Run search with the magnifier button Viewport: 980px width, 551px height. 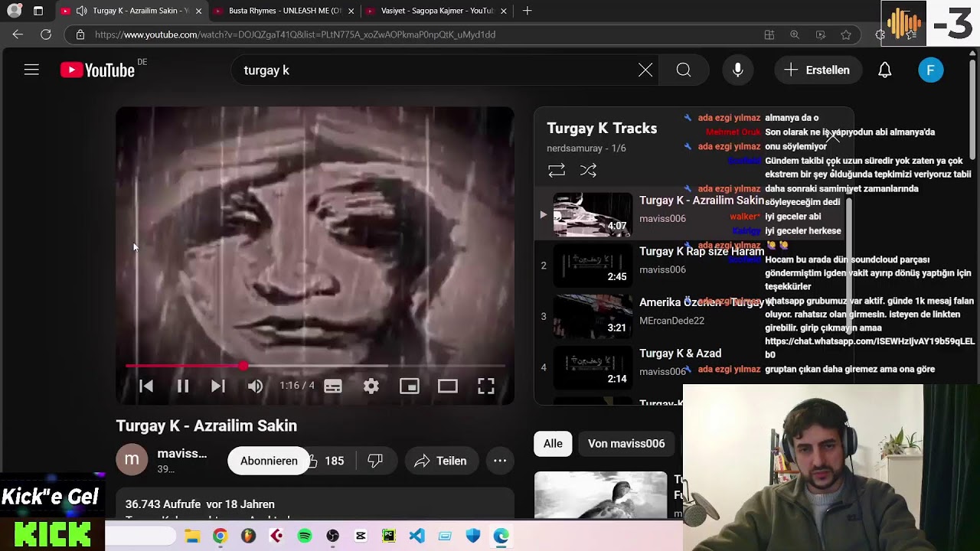click(684, 70)
